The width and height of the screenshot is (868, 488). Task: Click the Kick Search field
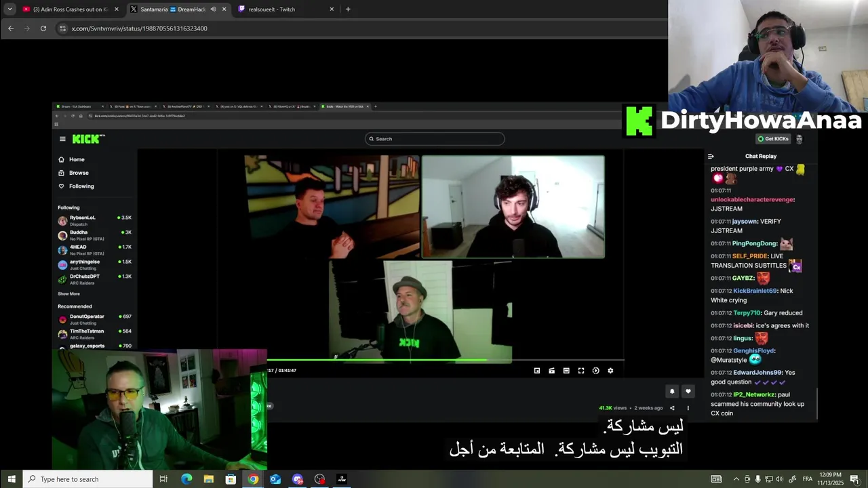(x=435, y=139)
